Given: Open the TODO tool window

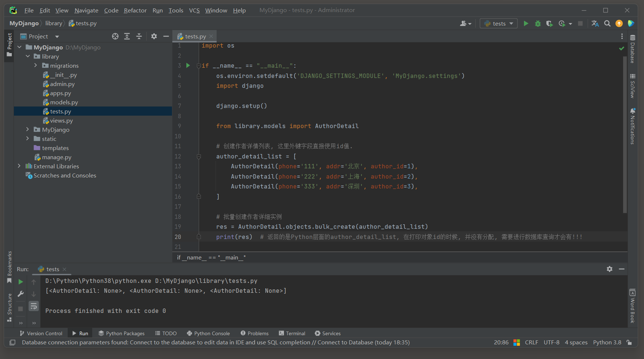Looking at the screenshot, I should 166,333.
